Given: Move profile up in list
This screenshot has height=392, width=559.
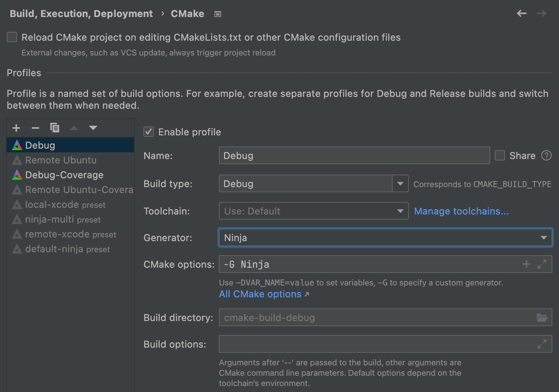Looking at the screenshot, I should (74, 128).
